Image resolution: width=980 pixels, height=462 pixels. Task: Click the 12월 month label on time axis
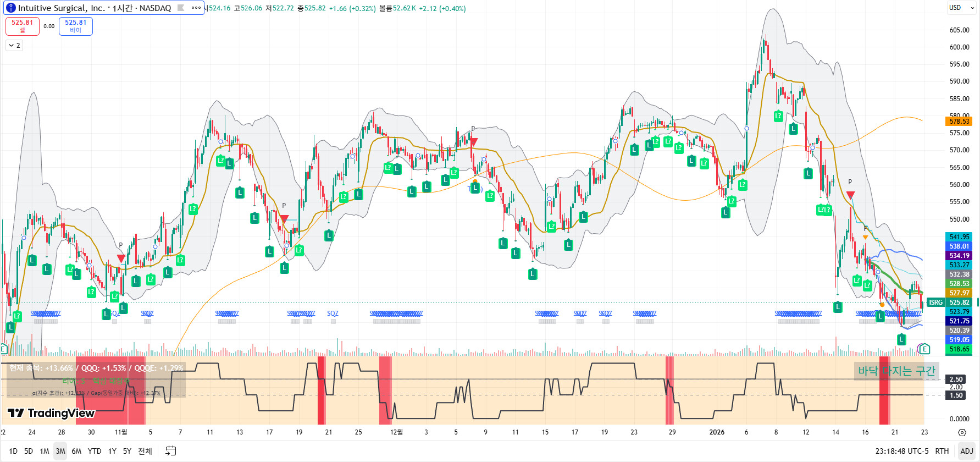tap(396, 432)
